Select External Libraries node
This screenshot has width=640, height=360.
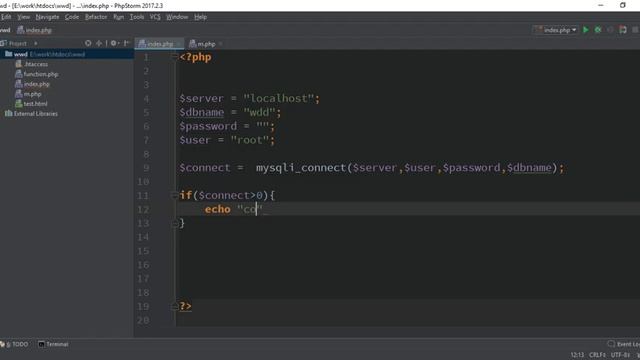pyautogui.click(x=36, y=113)
